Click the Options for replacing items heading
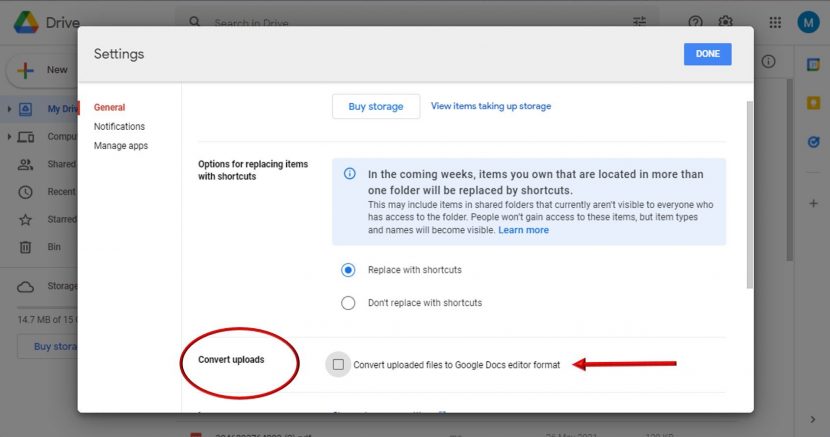 coord(253,170)
